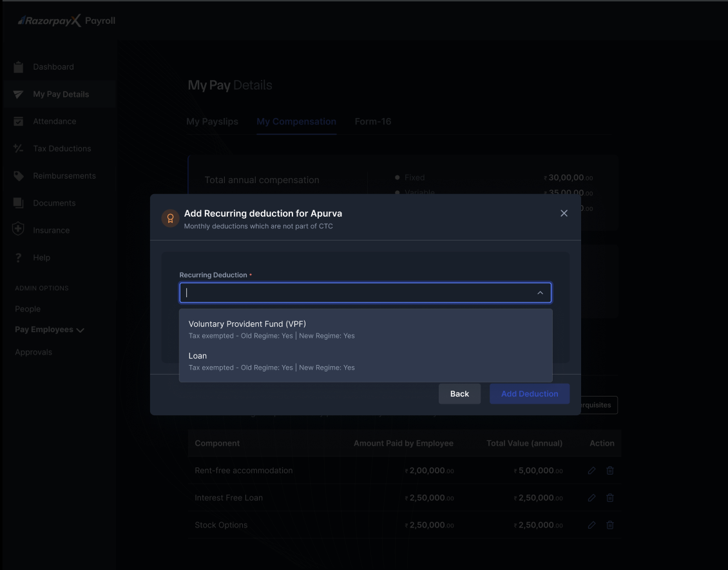This screenshot has height=570, width=728.
Task: Click the Interest Free Loan component name
Action: (x=229, y=498)
